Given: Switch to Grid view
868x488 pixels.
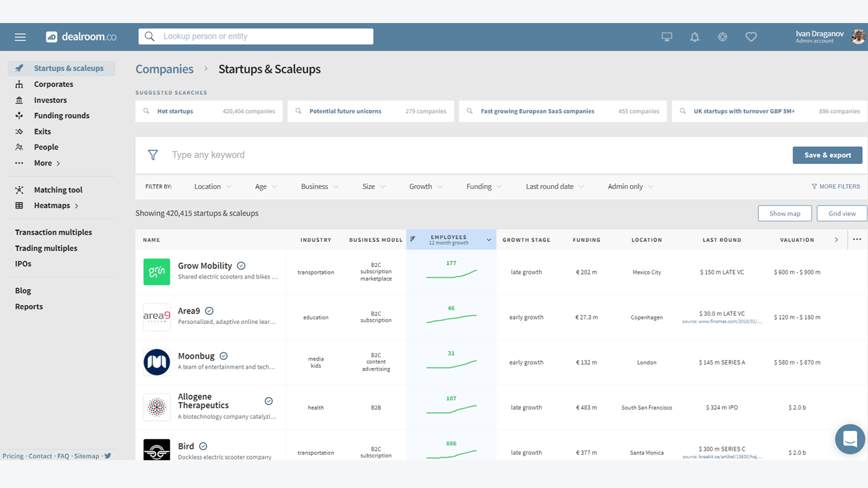Looking at the screenshot, I should click(842, 213).
